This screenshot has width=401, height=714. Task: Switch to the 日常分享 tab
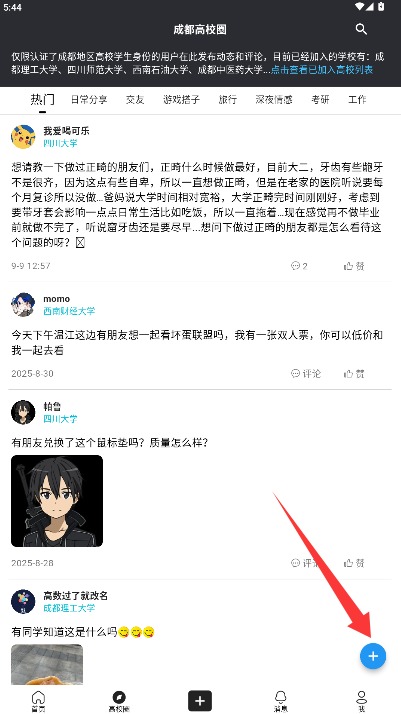click(x=89, y=100)
